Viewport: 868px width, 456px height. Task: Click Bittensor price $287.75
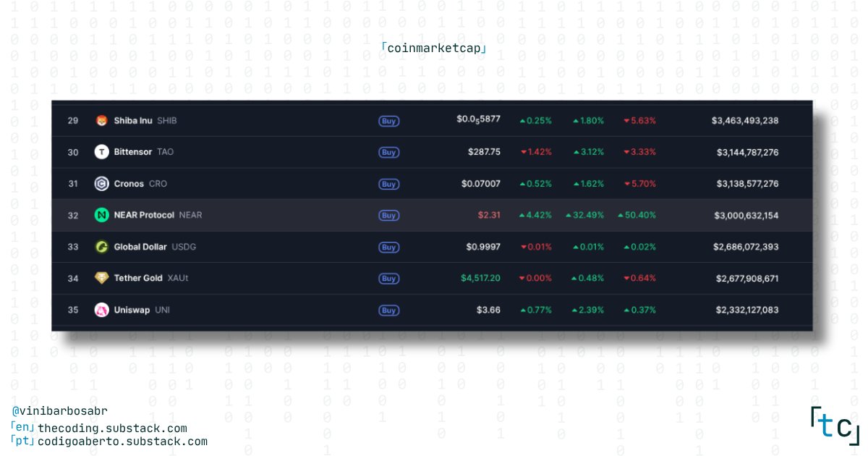coord(484,152)
